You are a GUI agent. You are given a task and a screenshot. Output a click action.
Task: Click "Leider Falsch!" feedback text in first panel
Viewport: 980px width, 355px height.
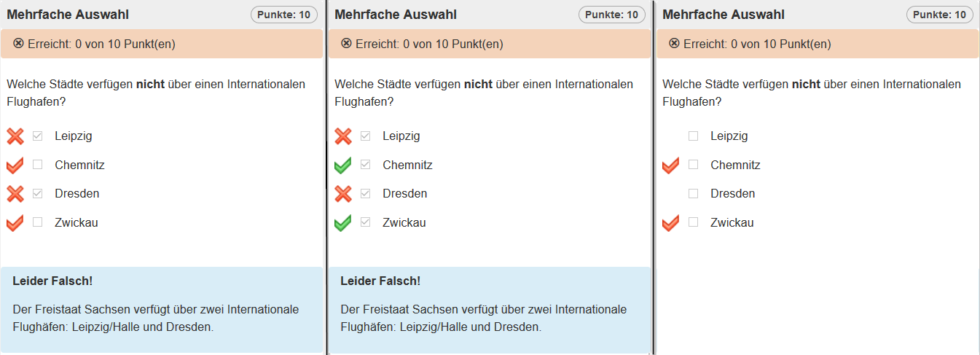pos(52,281)
